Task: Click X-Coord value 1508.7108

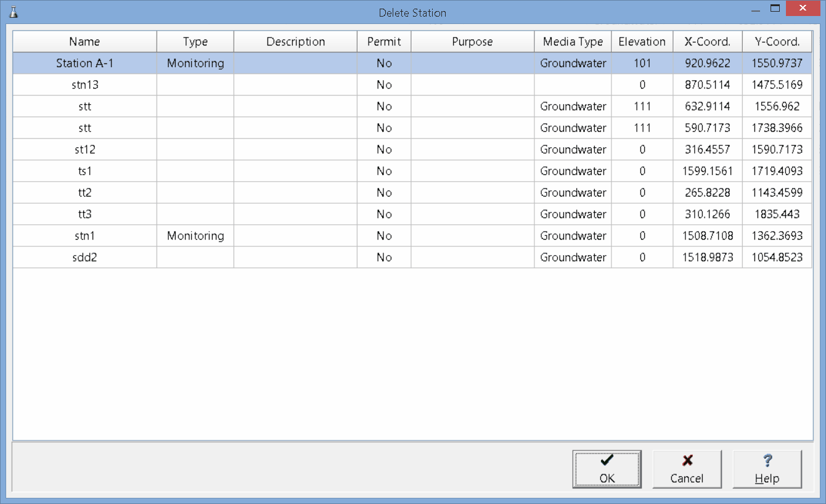Action: coord(708,236)
